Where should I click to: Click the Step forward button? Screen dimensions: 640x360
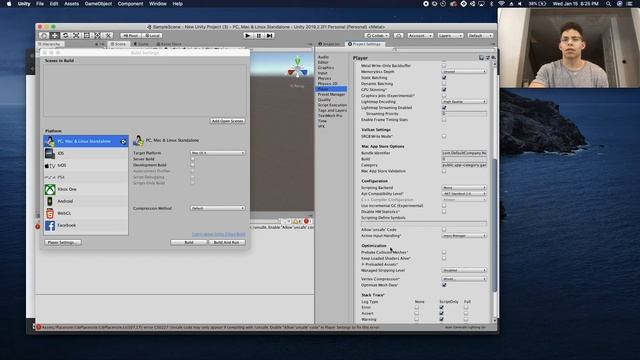tap(269, 36)
